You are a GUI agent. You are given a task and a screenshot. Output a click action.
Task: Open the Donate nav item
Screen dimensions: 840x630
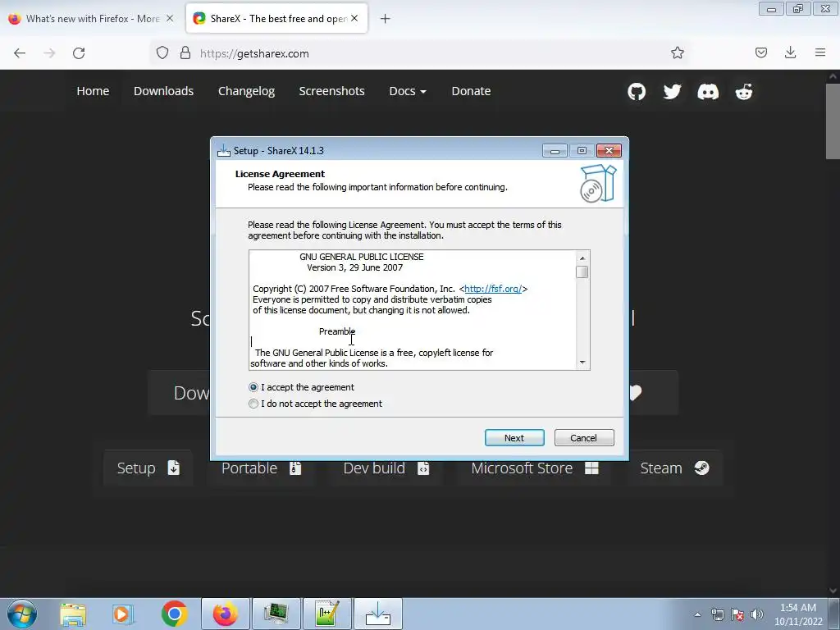[471, 91]
